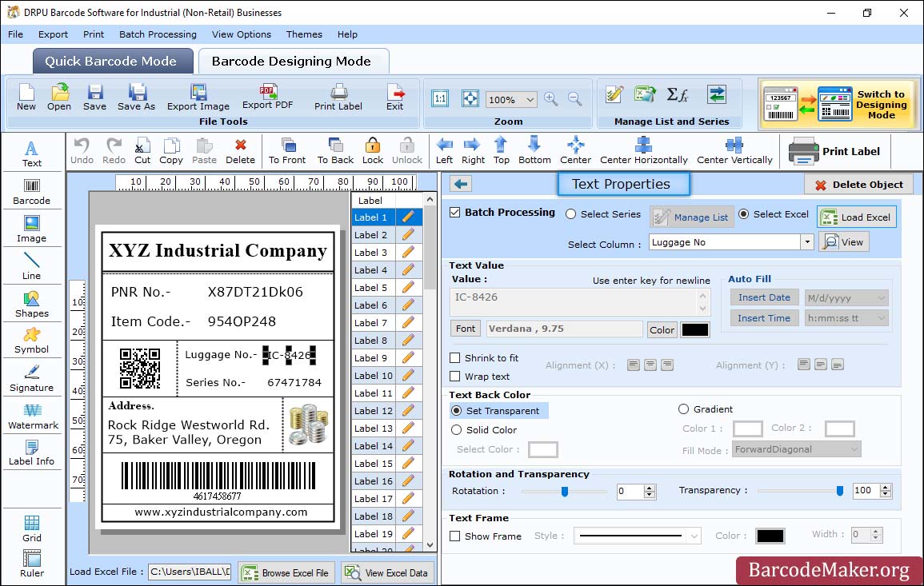Increase the frame Width spinner value

[876, 532]
